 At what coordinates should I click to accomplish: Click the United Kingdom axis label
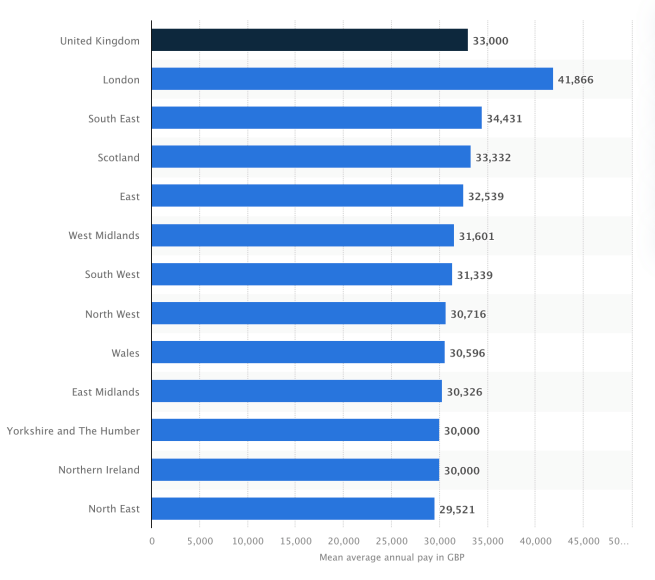(x=100, y=41)
